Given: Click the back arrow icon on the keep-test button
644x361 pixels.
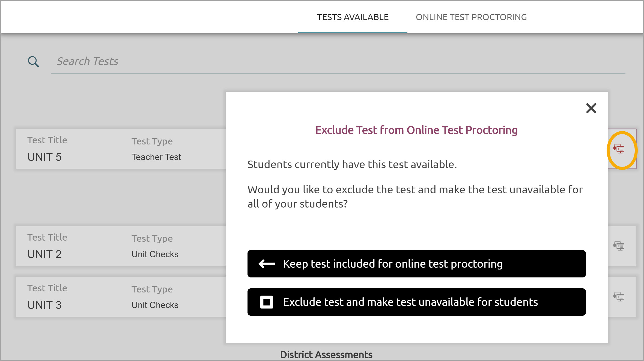Looking at the screenshot, I should (266, 264).
